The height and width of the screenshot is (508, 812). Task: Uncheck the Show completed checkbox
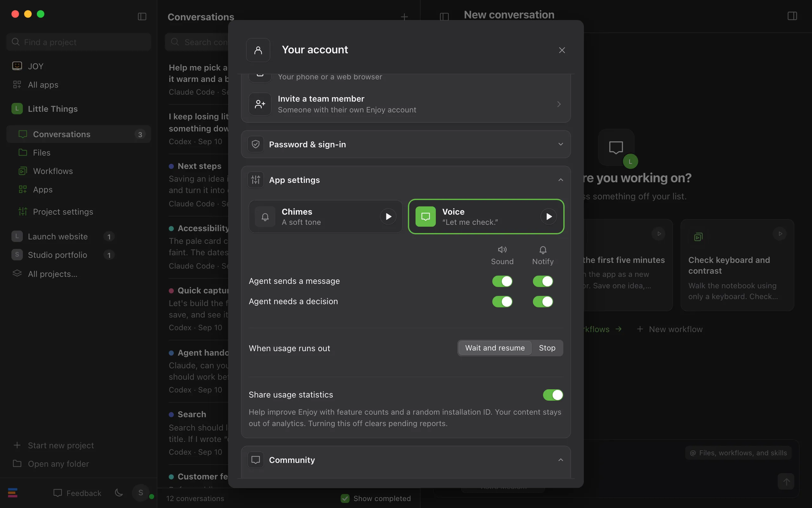pyautogui.click(x=345, y=498)
